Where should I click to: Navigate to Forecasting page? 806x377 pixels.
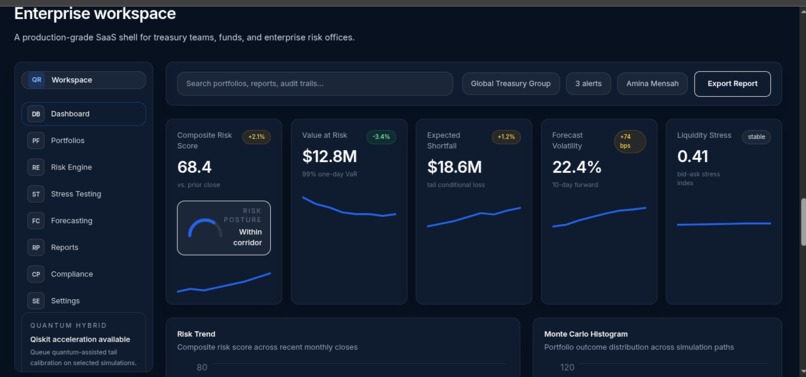pos(84,221)
